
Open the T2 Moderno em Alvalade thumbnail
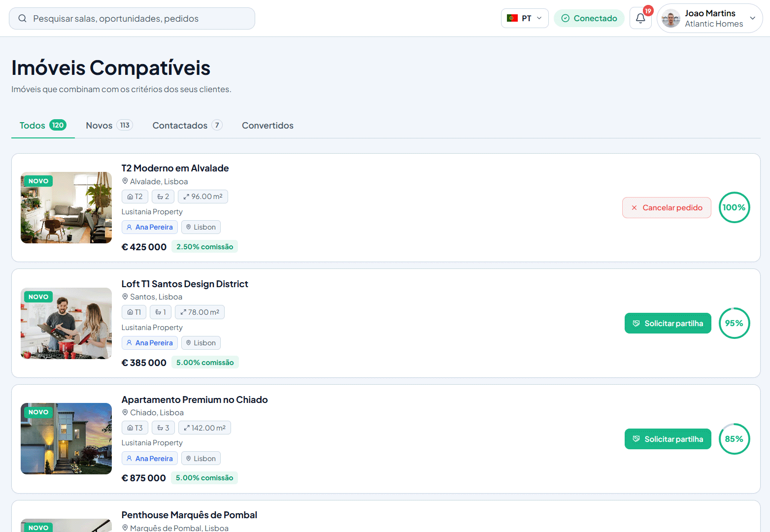point(66,207)
